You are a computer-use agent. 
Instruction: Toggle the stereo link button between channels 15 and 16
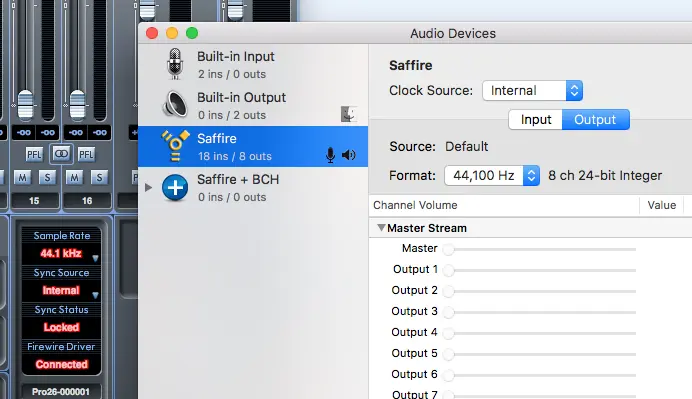61,154
